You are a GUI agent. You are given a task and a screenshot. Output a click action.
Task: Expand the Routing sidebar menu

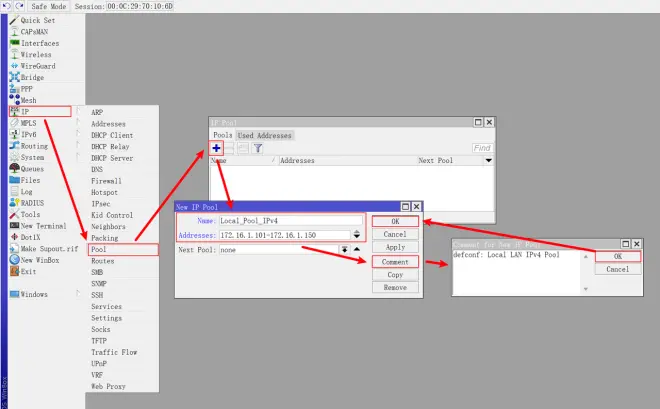34,146
